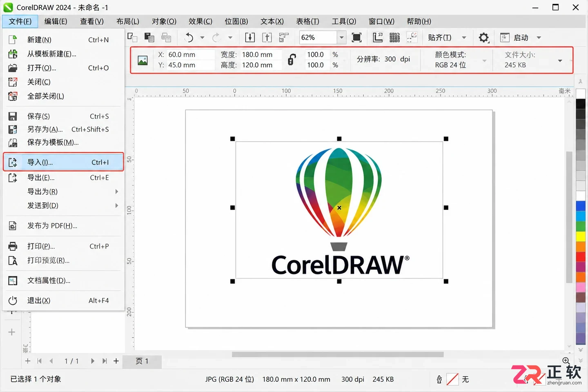588x392 pixels.
Task: Expand the 启动 launcher dropdown arrow
Action: point(539,38)
